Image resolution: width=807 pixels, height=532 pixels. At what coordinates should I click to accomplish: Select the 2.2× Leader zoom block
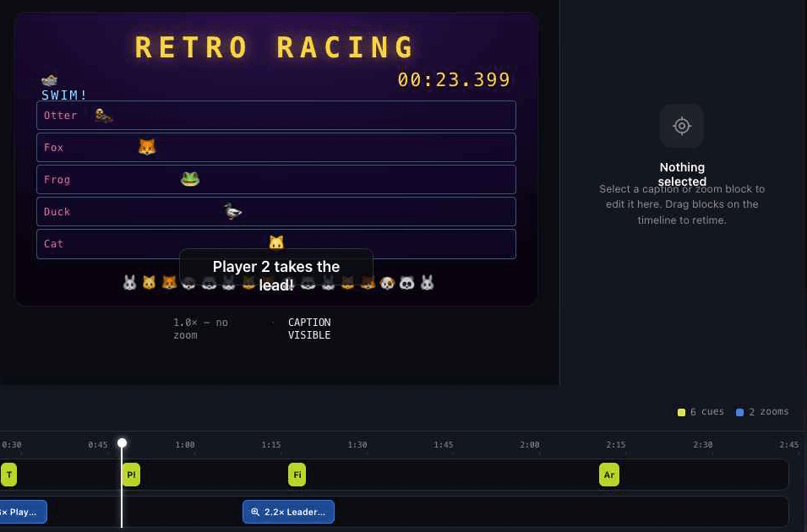point(288,512)
